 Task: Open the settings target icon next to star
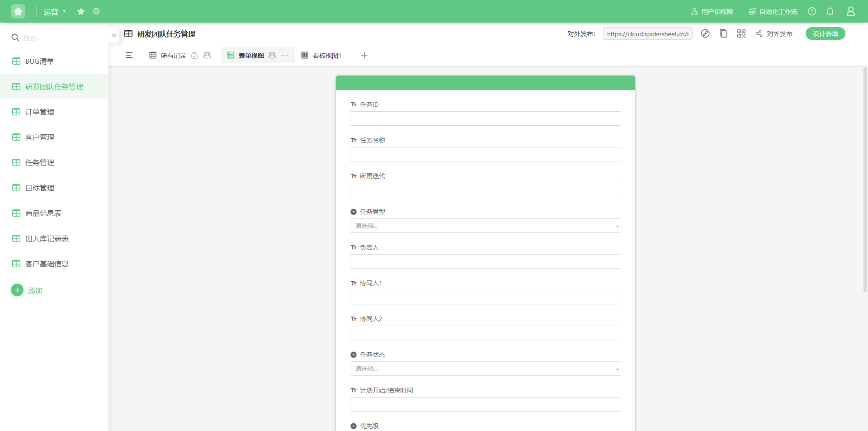click(96, 11)
